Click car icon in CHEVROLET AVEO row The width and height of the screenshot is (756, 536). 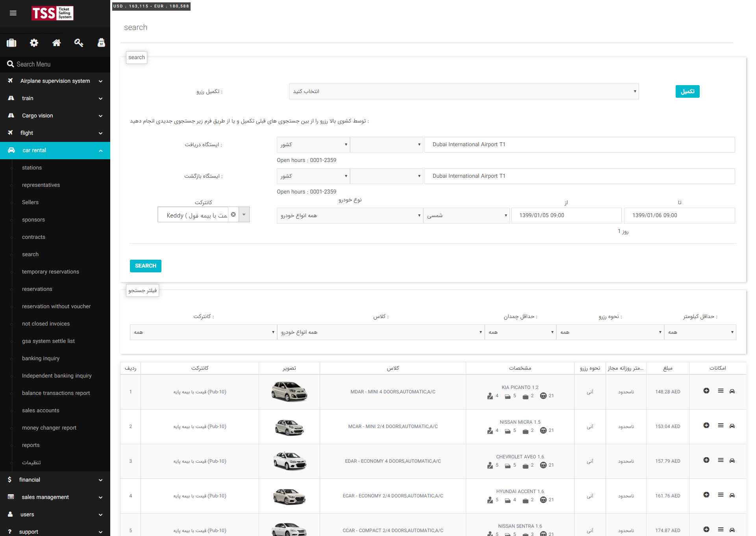pyautogui.click(x=732, y=460)
